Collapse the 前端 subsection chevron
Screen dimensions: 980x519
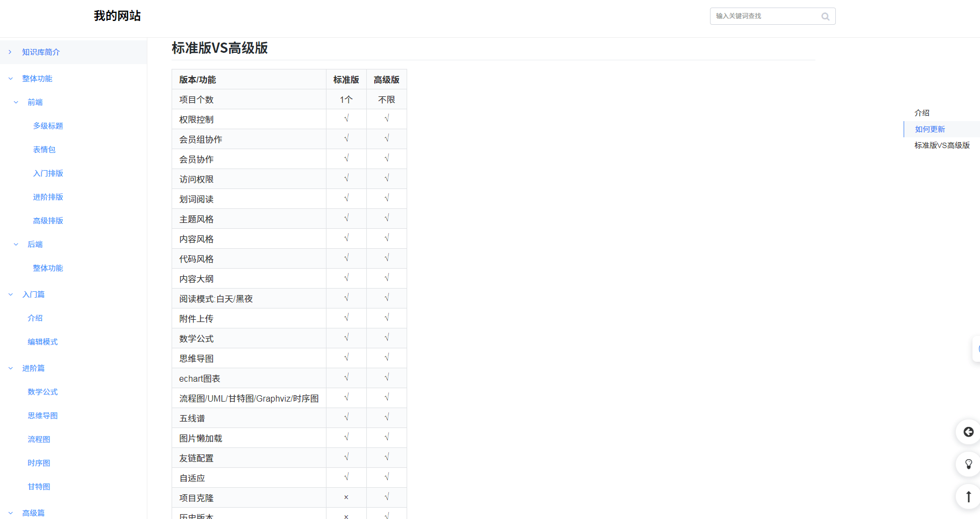coord(16,102)
